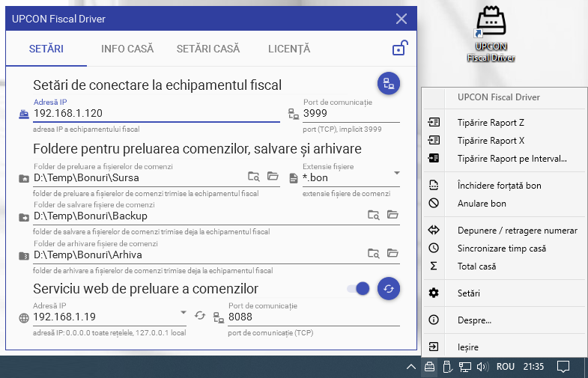Search folder icon for D:\Temp\Bonuri\Arhiva

pyautogui.click(x=374, y=253)
